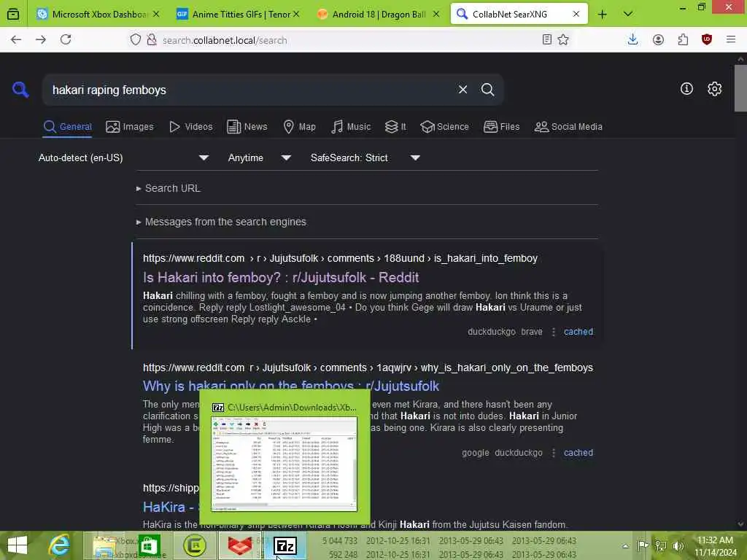The image size is (747, 560).
Task: Bookmark this page with the star icon
Action: (x=563, y=39)
